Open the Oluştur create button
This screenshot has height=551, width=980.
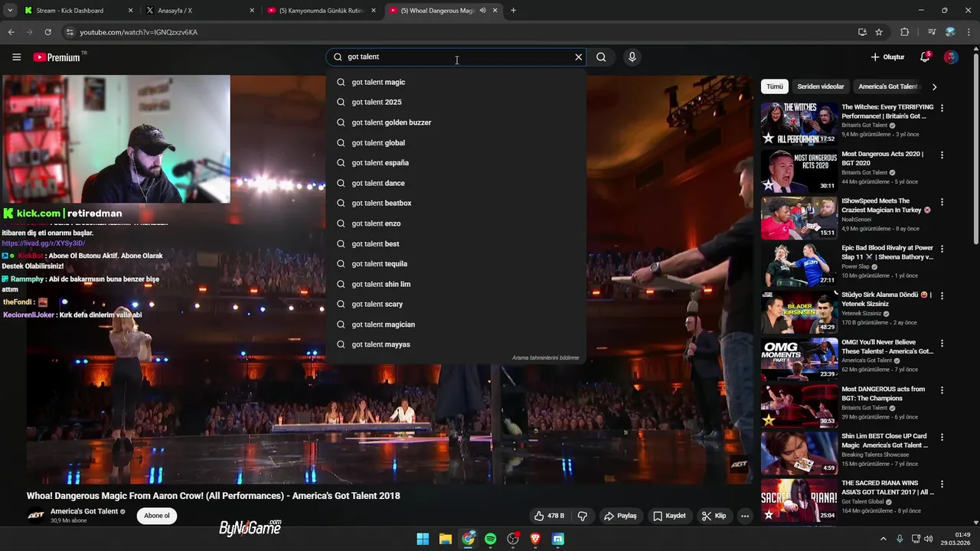pos(887,57)
